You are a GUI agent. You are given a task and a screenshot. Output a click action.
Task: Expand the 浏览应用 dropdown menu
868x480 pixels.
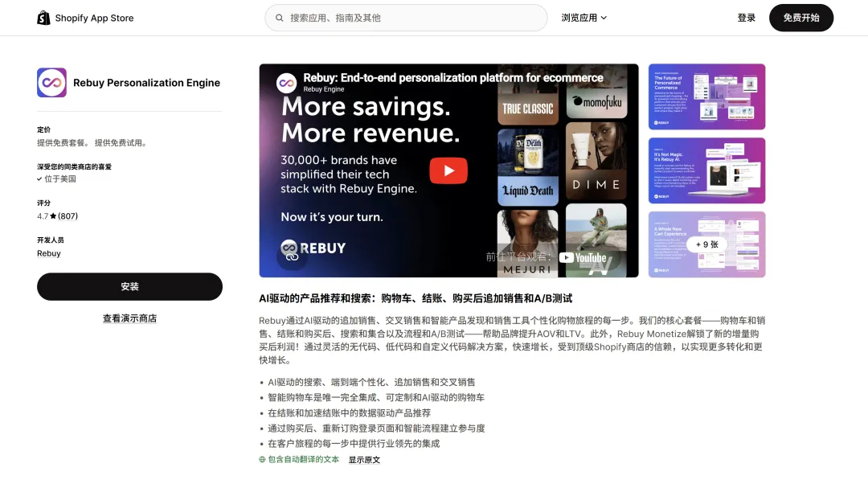click(584, 18)
